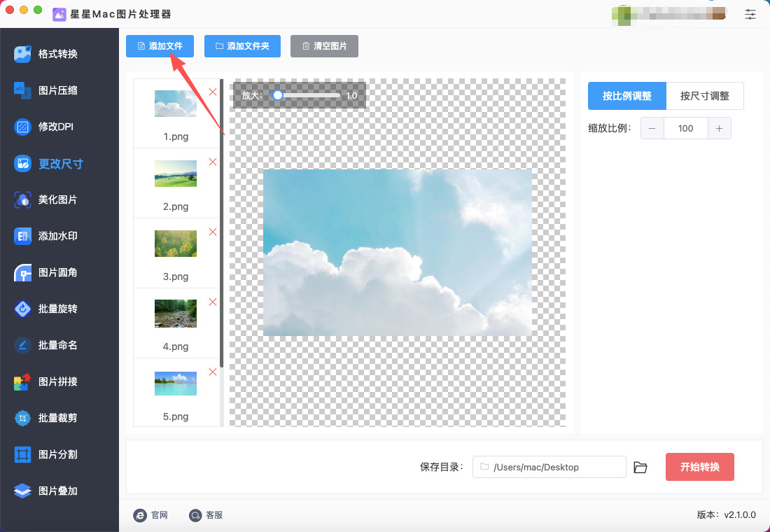Click the browse folder icon beside save path

click(x=640, y=467)
